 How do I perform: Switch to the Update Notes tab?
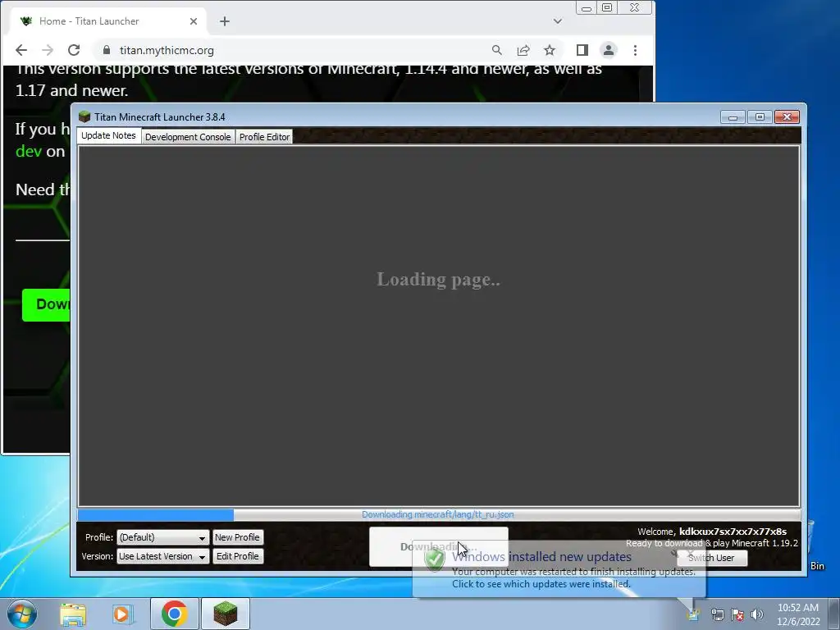click(109, 135)
